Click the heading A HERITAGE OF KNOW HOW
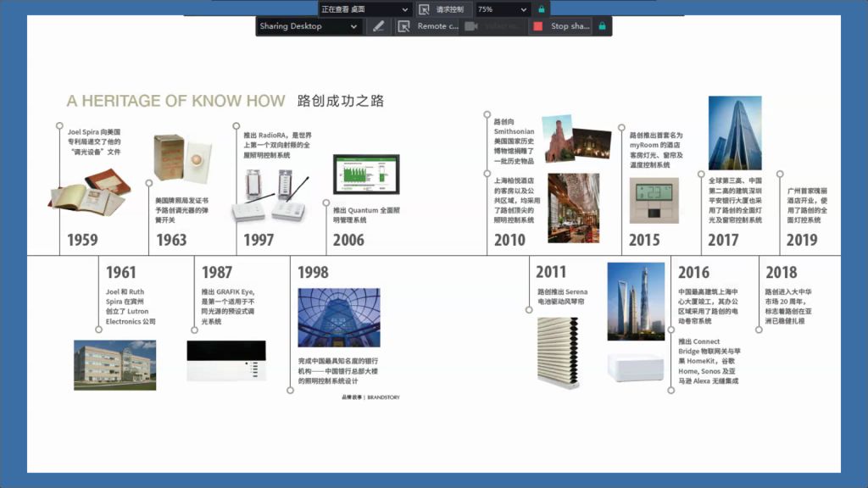This screenshot has width=868, height=488. pos(175,101)
